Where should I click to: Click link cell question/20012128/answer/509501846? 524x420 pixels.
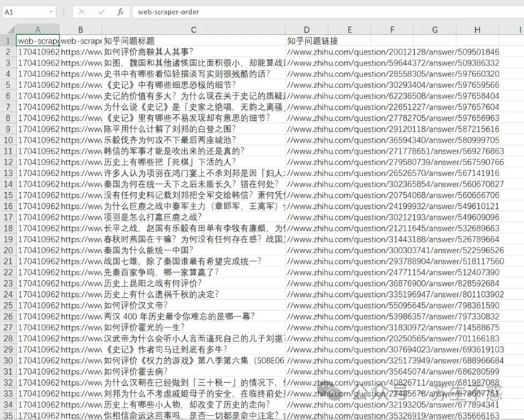(x=393, y=52)
